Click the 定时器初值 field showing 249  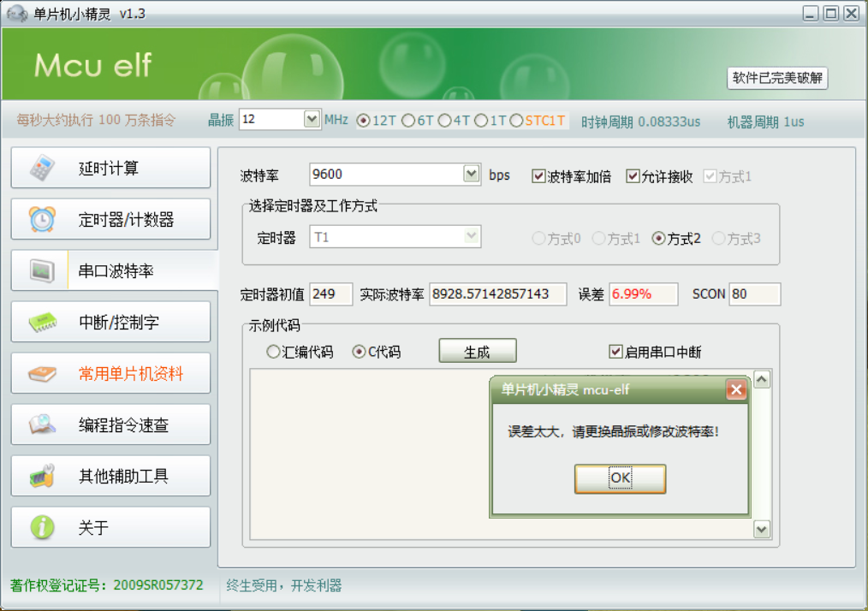(331, 294)
